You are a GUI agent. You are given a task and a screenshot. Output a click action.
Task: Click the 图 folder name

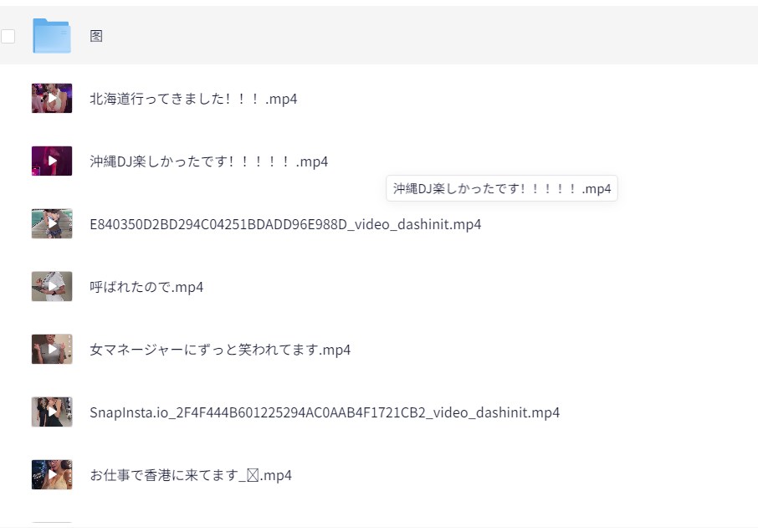tap(96, 36)
